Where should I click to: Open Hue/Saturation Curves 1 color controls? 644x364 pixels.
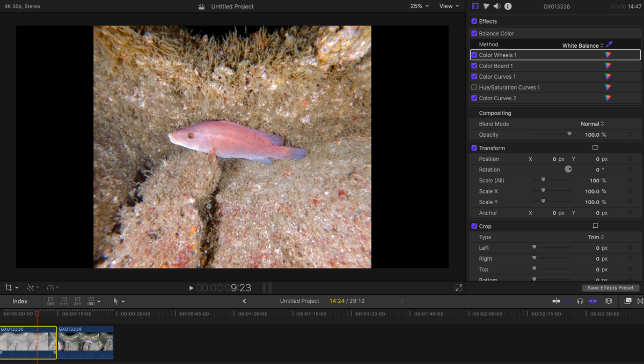click(608, 87)
